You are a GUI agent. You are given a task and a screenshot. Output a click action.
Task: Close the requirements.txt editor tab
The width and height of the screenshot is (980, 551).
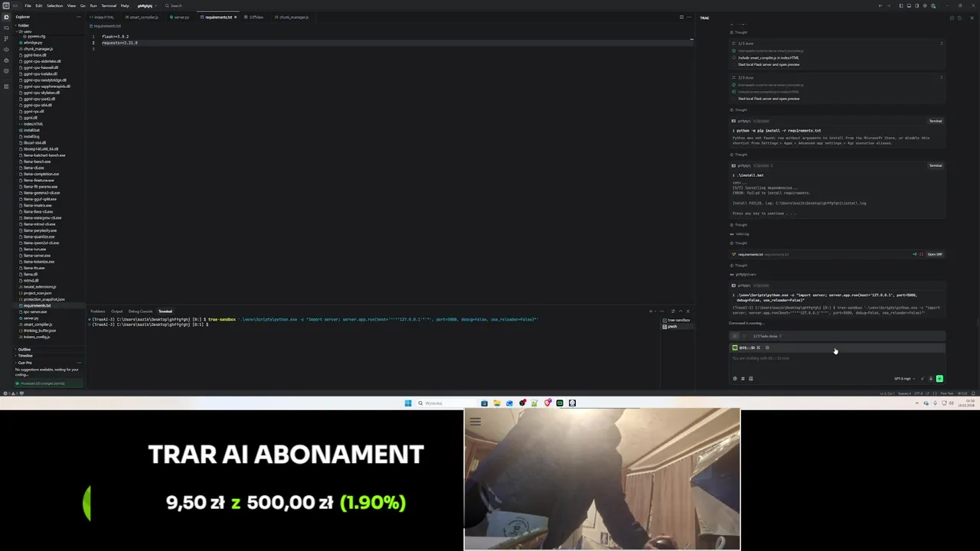pos(236,17)
